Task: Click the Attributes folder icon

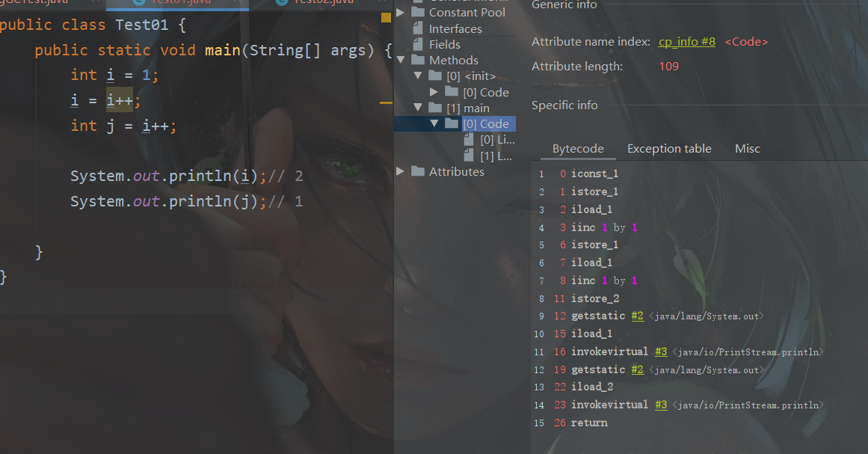Action: click(x=418, y=171)
